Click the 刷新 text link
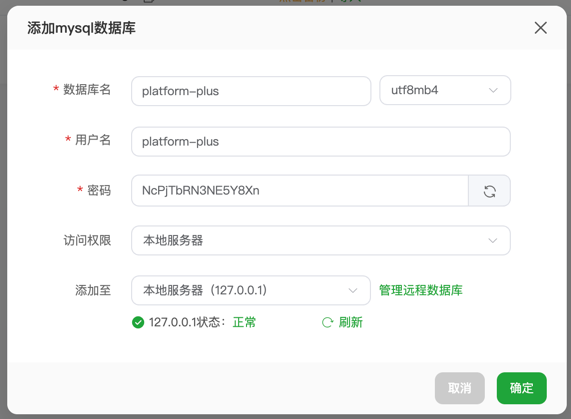 click(x=350, y=322)
